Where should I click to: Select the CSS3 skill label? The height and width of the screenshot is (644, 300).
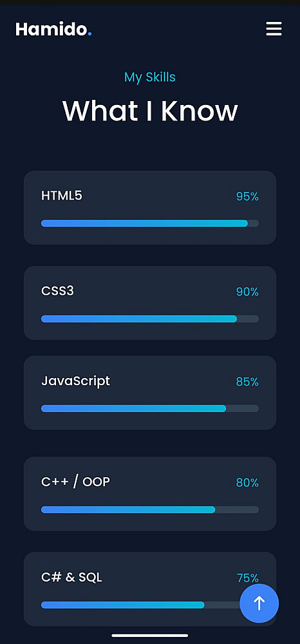pos(57,291)
